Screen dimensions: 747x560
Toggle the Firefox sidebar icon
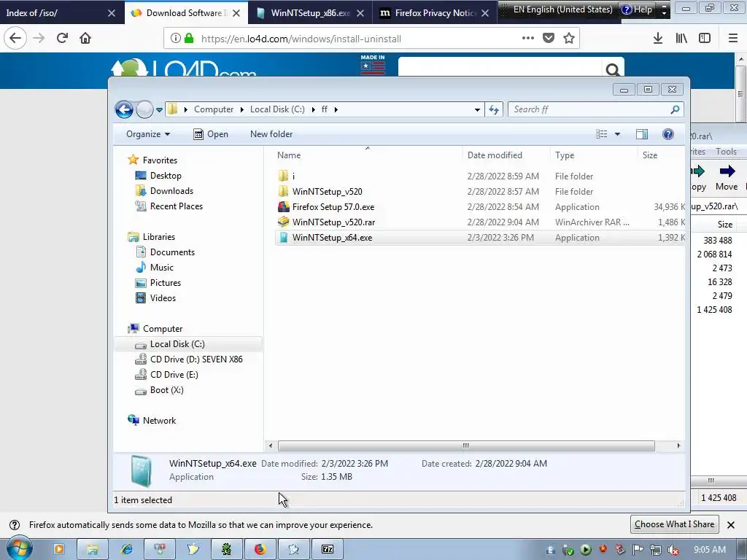click(705, 38)
